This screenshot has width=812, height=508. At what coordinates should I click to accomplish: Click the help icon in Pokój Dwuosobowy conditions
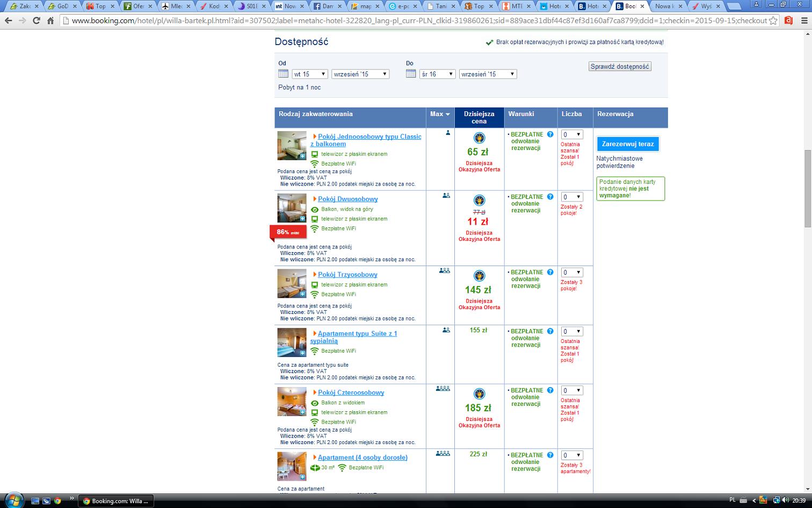click(550, 197)
